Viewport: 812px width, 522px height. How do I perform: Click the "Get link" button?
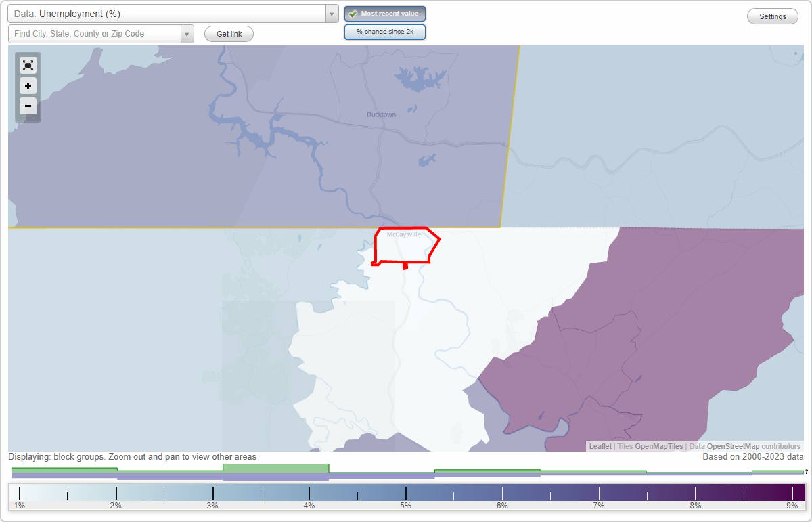[228, 34]
